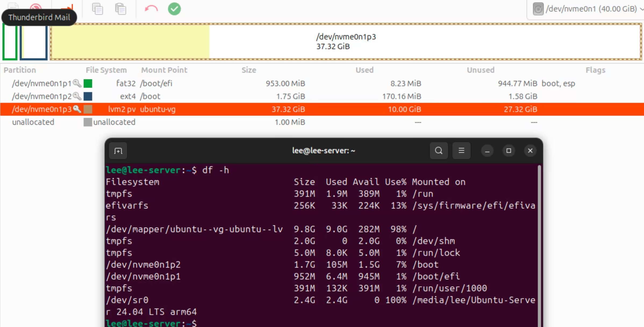Viewport: 644px width, 327px height.
Task: Click the 170.16 MiB used value
Action: (402, 96)
